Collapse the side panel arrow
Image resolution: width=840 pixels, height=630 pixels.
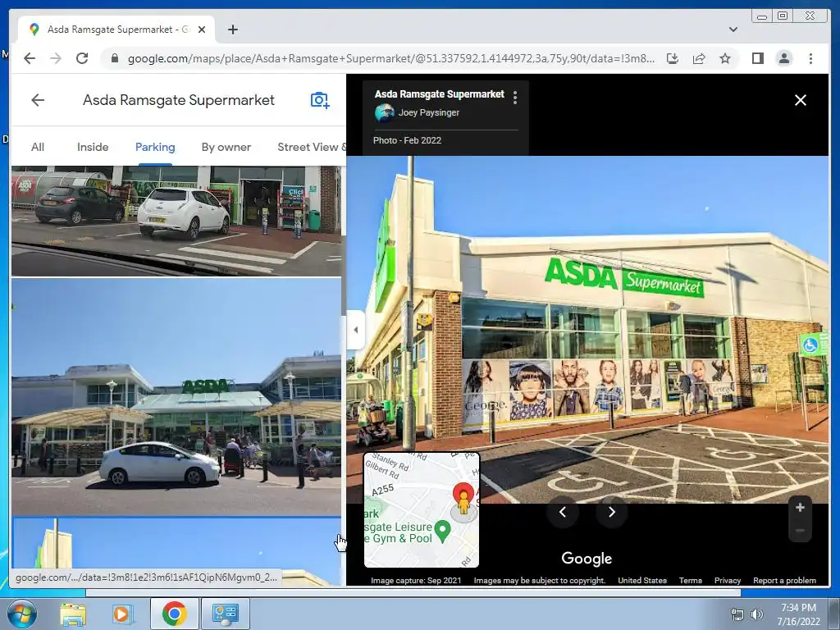[356, 330]
